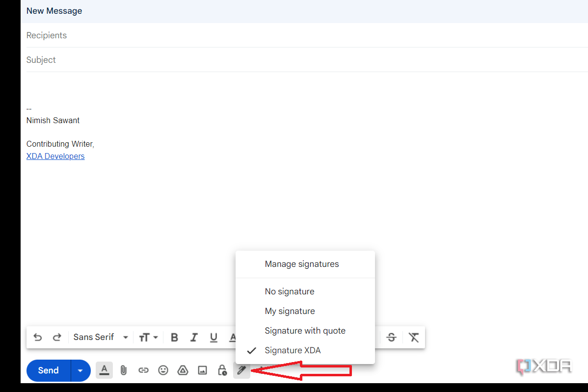
Task: Open the XDA Developers link
Action: [55, 157]
